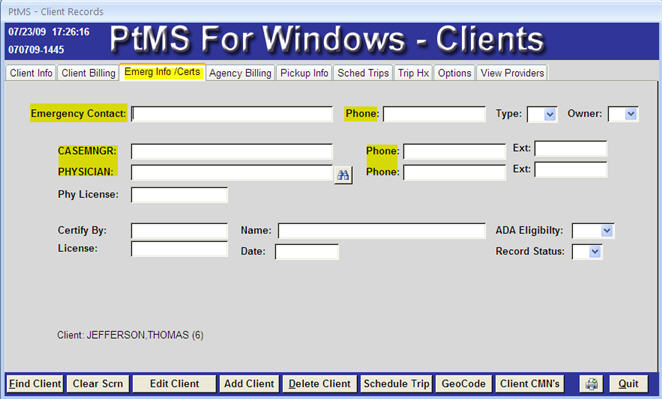The width and height of the screenshot is (662, 399).
Task: View the Trip Hx tab
Action: 413,73
